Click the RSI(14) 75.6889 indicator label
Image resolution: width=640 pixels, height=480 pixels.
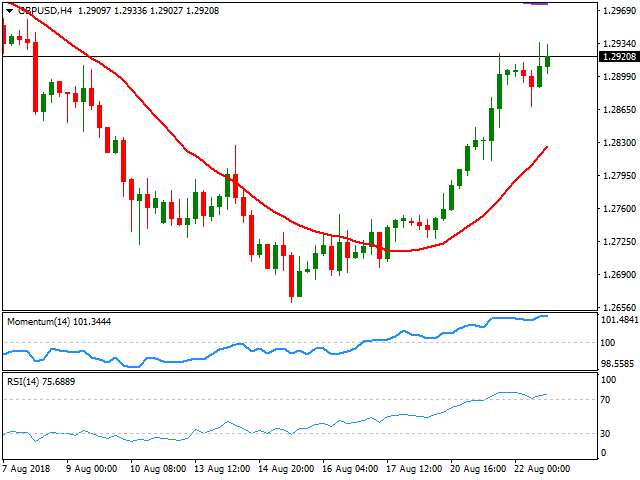[x=41, y=382]
